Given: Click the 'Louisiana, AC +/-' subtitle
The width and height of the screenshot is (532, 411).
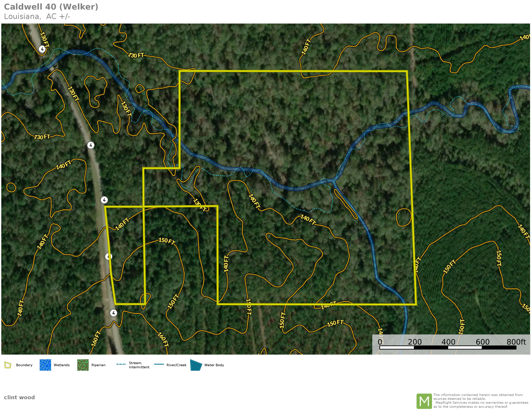Looking at the screenshot, I should 37,17.
